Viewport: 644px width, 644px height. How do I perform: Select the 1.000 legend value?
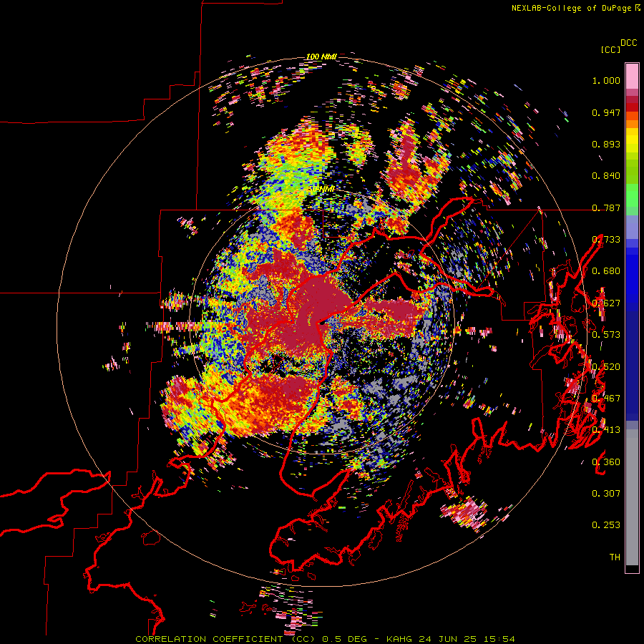(606, 80)
